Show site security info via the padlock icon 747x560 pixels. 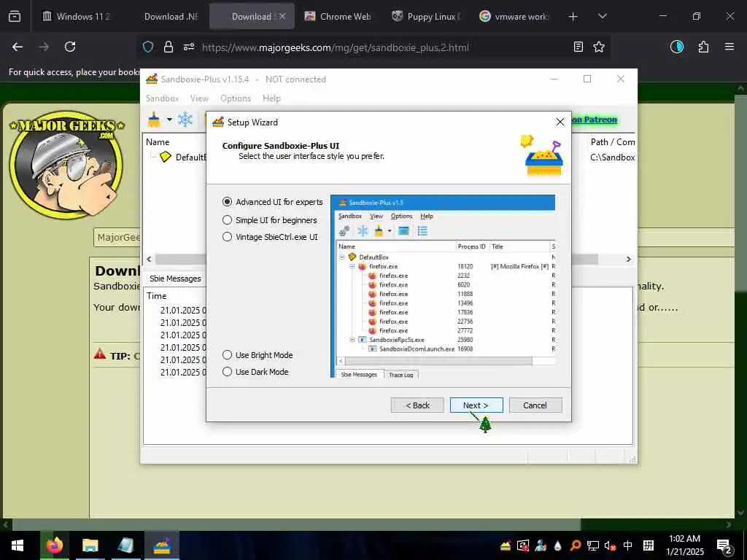pyautogui.click(x=169, y=47)
